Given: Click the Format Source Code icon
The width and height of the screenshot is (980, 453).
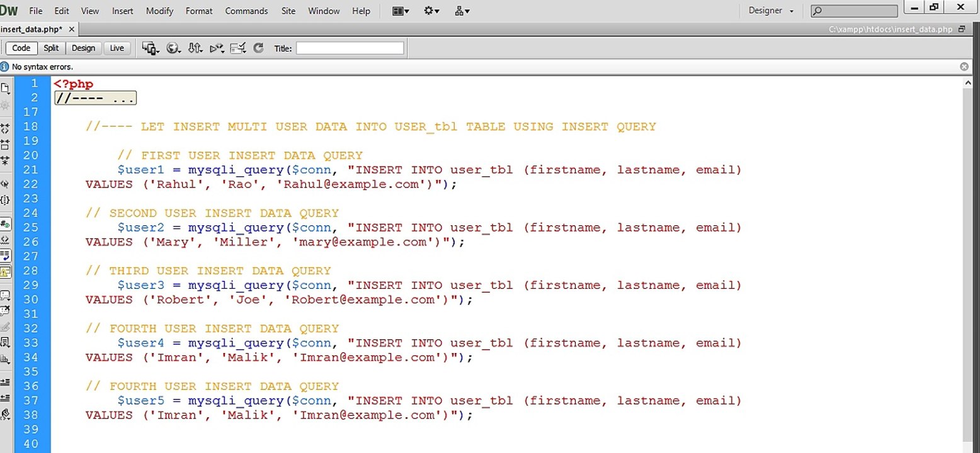Looking at the screenshot, I should 5,413.
